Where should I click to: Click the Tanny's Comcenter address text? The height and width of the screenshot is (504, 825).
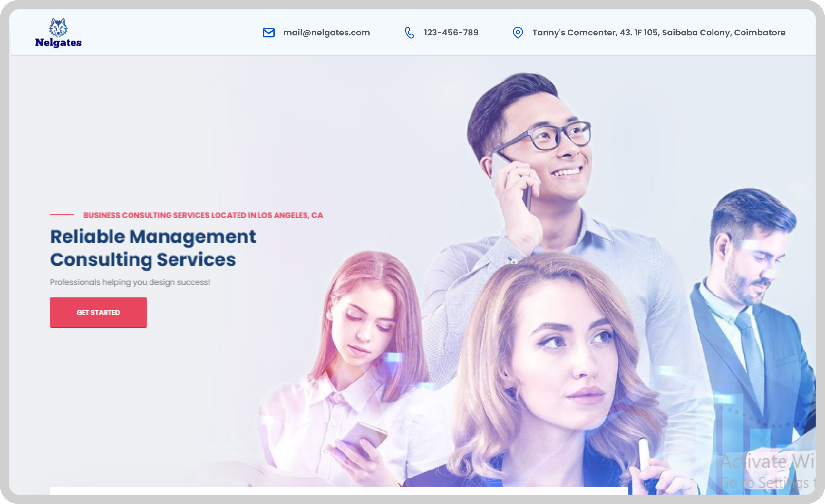coord(659,33)
